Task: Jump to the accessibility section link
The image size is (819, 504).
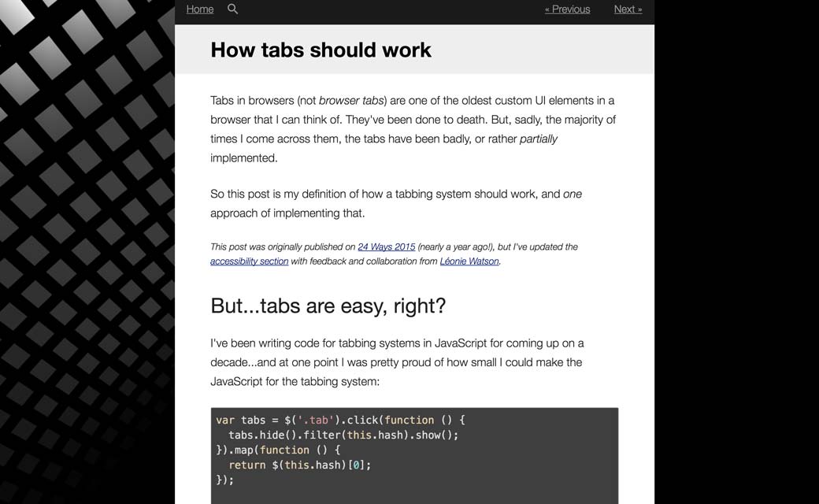Action: point(249,261)
